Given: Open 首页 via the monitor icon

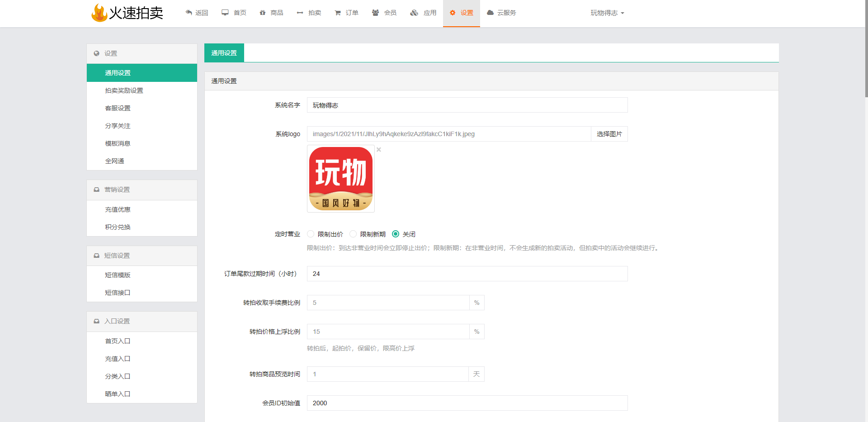Looking at the screenshot, I should click(225, 13).
